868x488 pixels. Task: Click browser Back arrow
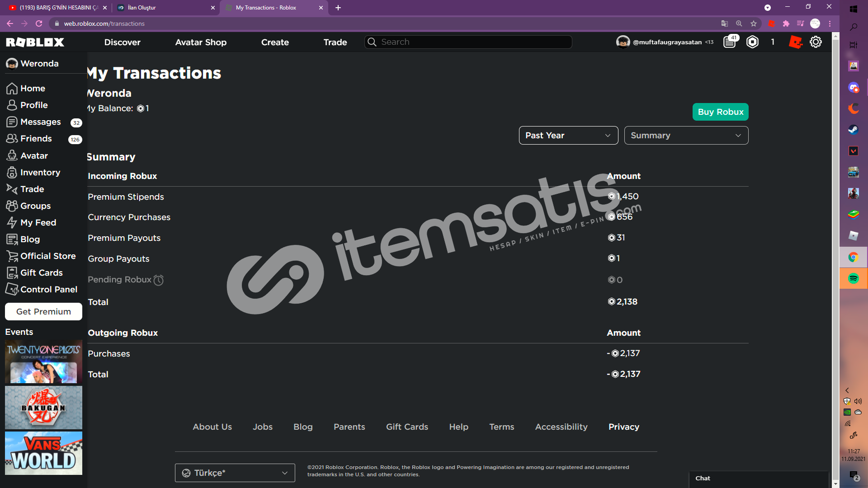pos(10,23)
